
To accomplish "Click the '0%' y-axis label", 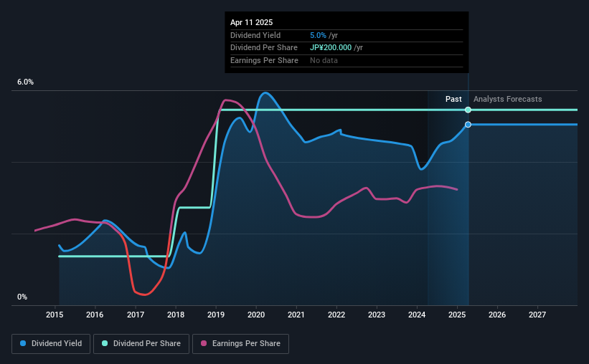I will [22, 297].
